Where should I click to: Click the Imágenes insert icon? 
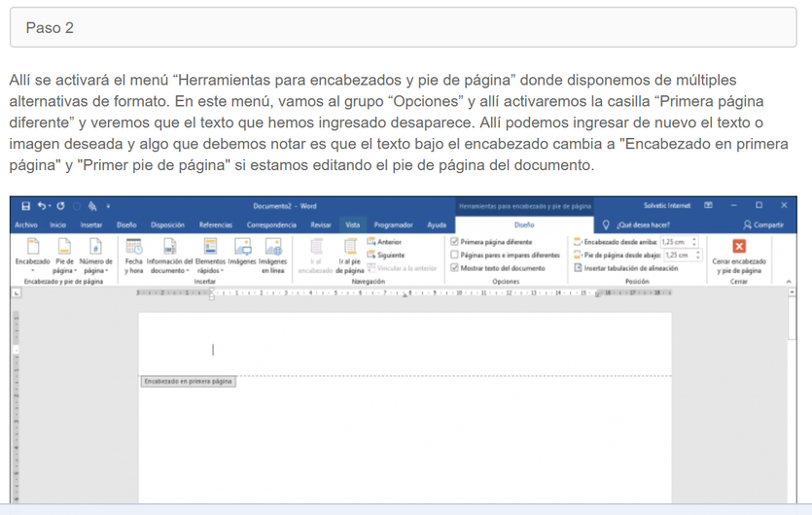[241, 254]
